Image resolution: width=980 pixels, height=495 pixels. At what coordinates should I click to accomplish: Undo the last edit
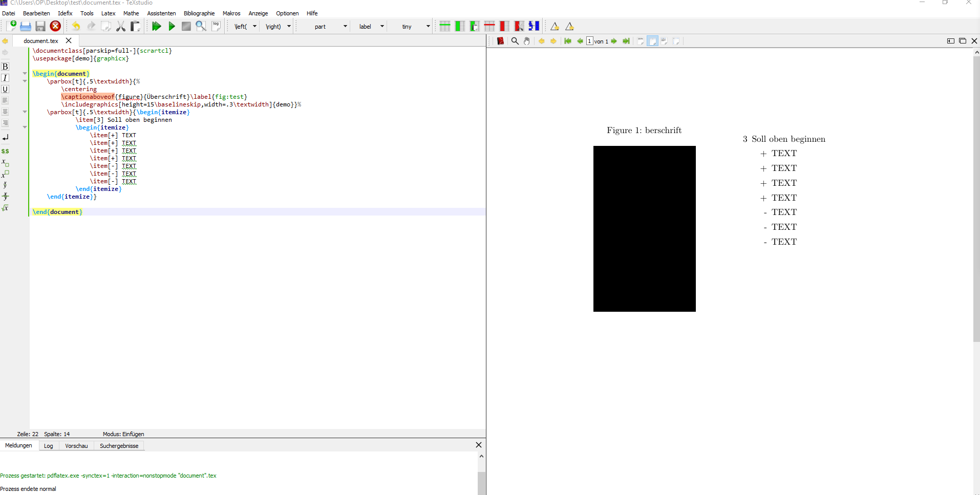tap(76, 26)
